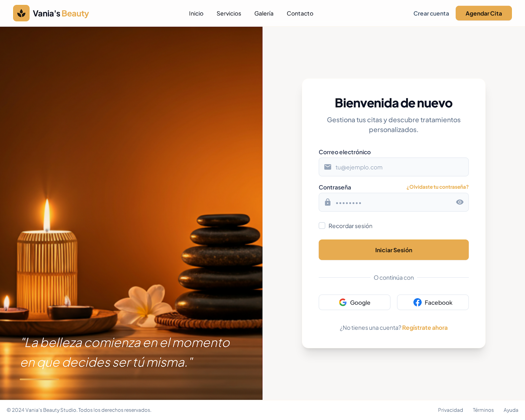Click the padlock icon in the password field

coord(327,202)
